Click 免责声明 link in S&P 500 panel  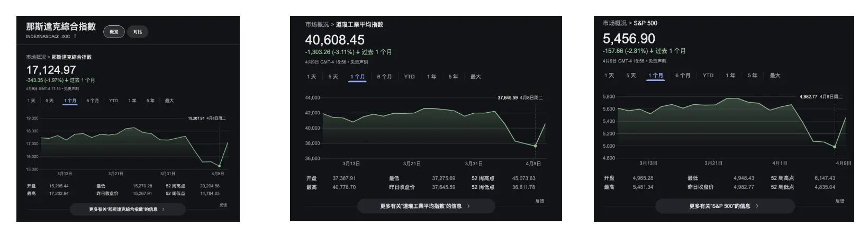point(657,61)
